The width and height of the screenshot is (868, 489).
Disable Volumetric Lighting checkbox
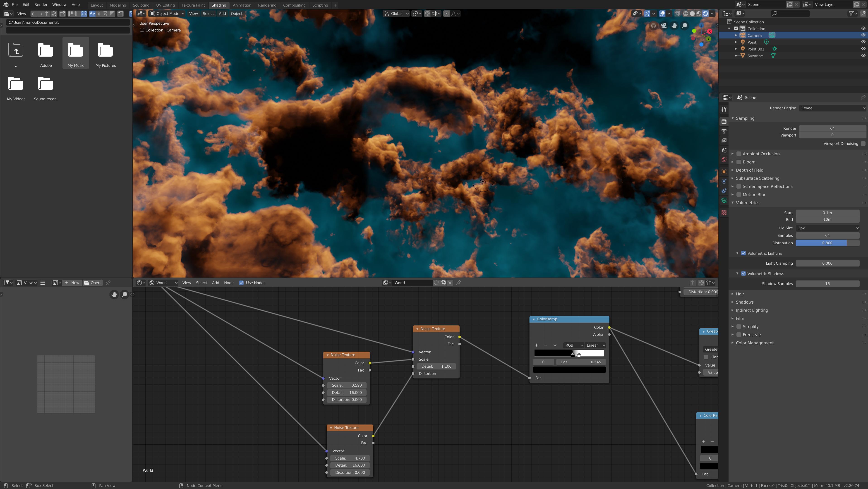pyautogui.click(x=743, y=253)
